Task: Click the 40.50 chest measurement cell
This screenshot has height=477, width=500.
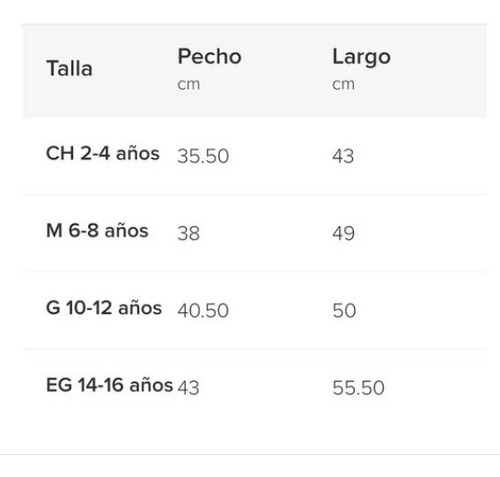Action: (x=203, y=310)
